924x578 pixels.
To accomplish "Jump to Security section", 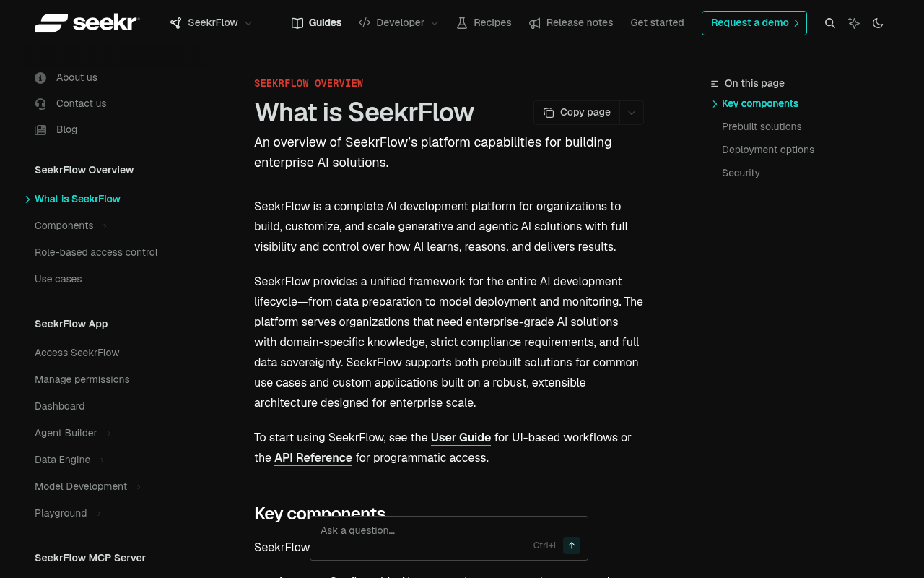I will (741, 173).
